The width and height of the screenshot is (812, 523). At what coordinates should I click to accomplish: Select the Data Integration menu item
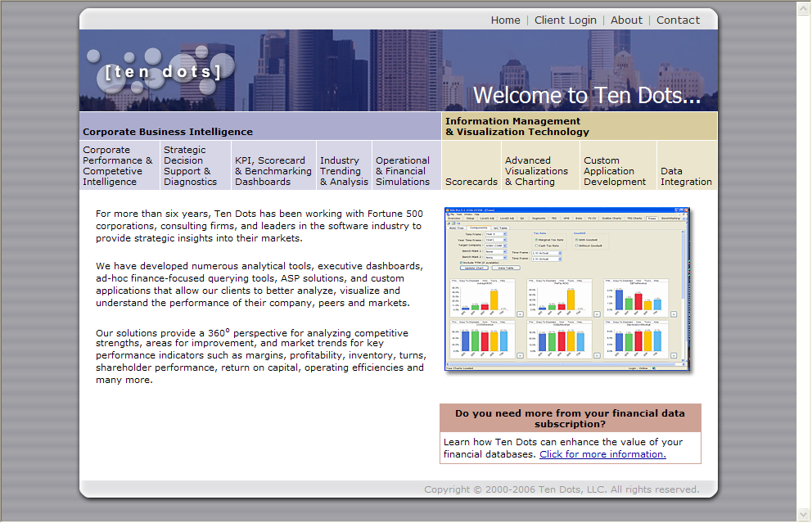686,176
